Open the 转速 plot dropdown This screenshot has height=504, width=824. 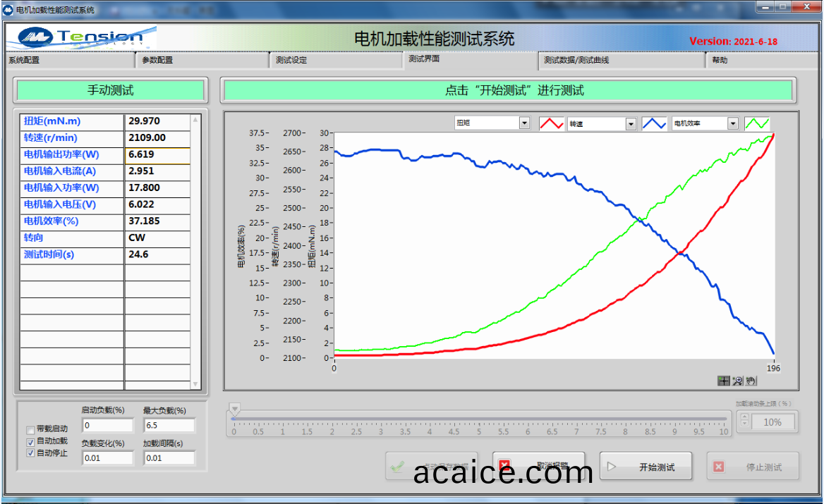(x=631, y=124)
